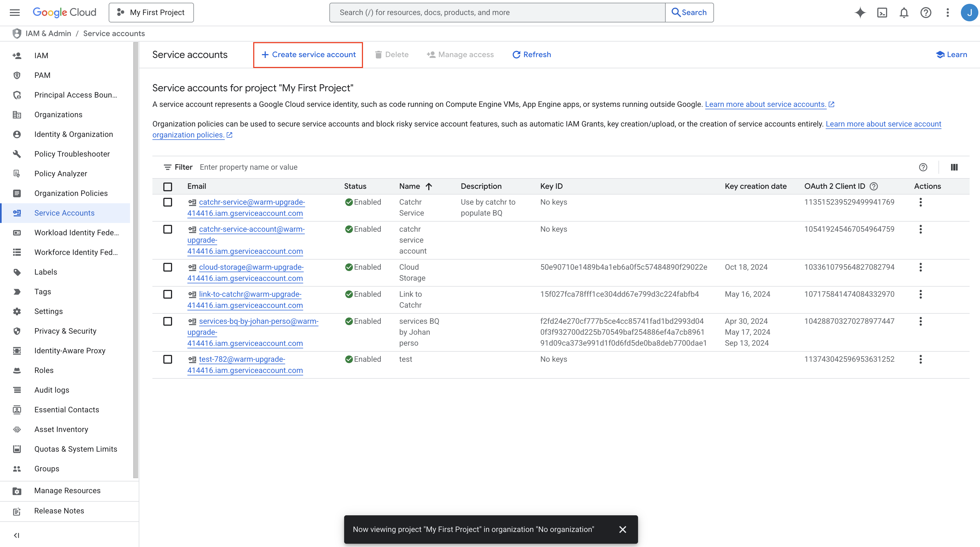Screen dimensions: 980x547
Task: Open actions menu for link-to-catchr row
Action: click(920, 294)
